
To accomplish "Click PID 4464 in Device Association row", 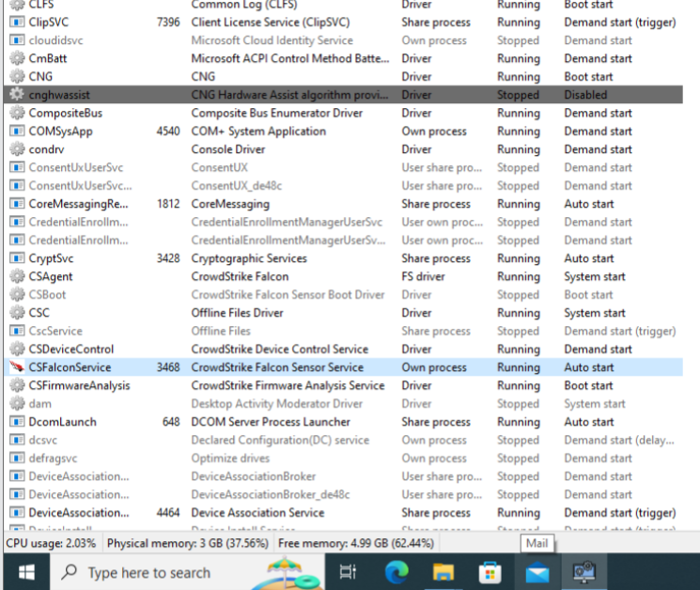I will (x=168, y=512).
